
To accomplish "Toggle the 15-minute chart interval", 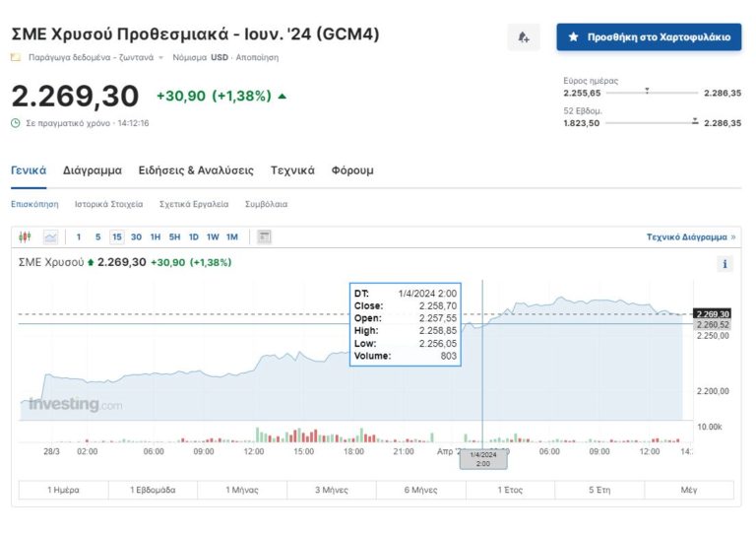I will (x=116, y=236).
